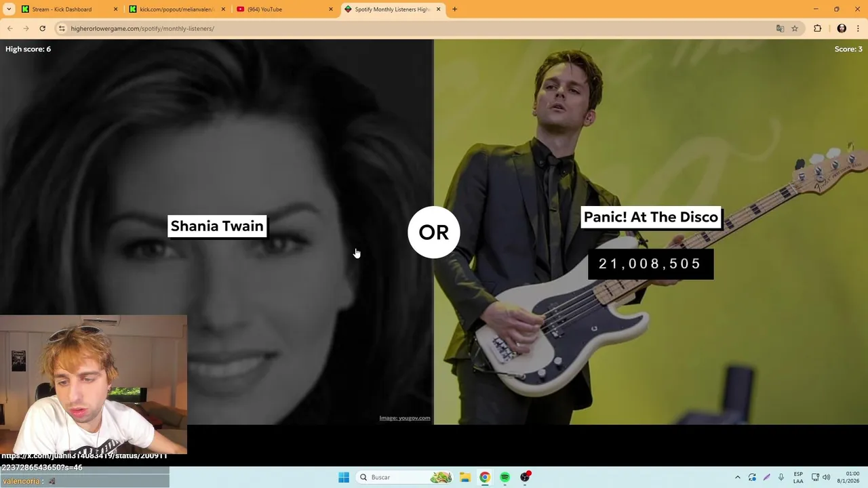Open a new browser tab
868x488 pixels.
coord(454,9)
